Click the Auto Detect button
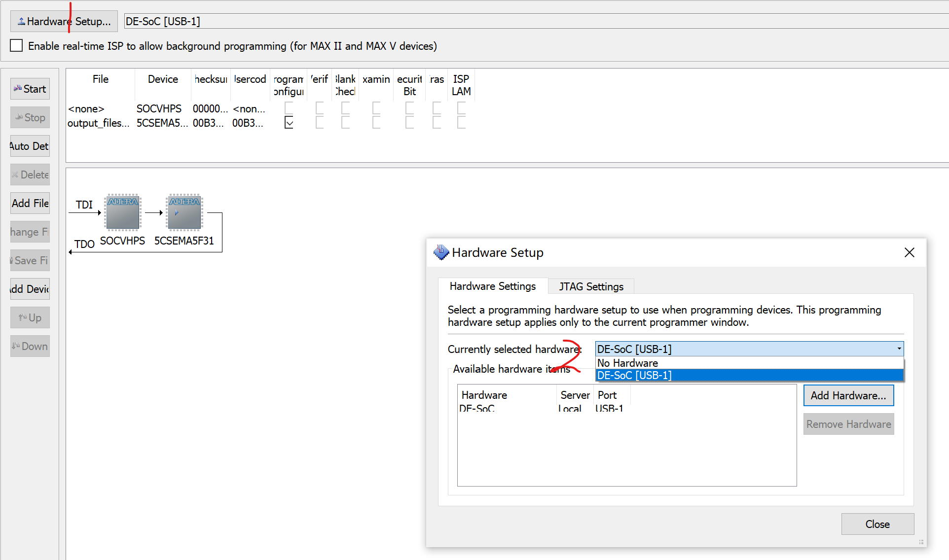The width and height of the screenshot is (949, 560). [30, 146]
